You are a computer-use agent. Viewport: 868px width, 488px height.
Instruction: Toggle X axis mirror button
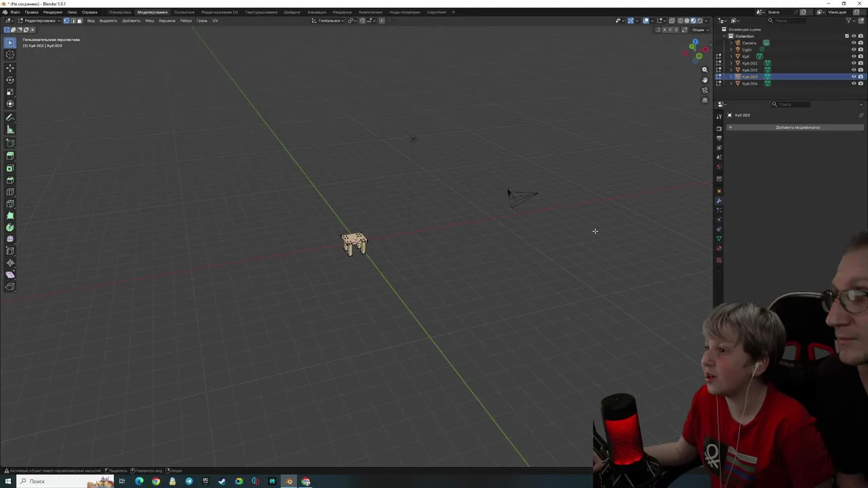665,30
